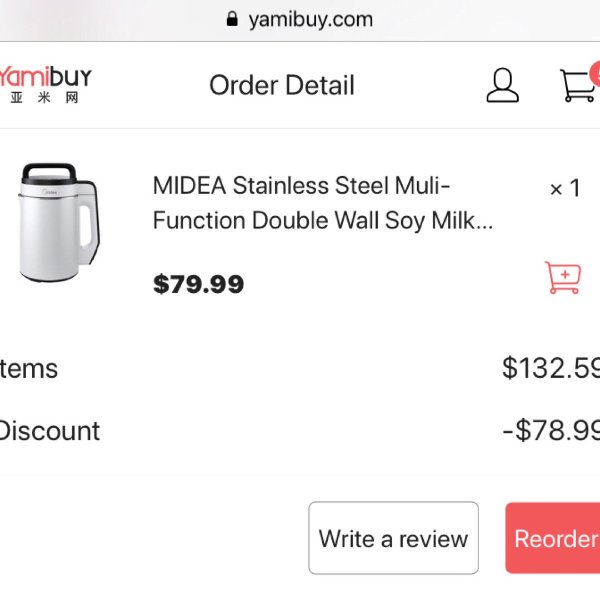Tap the Order Detail page heading

(282, 85)
